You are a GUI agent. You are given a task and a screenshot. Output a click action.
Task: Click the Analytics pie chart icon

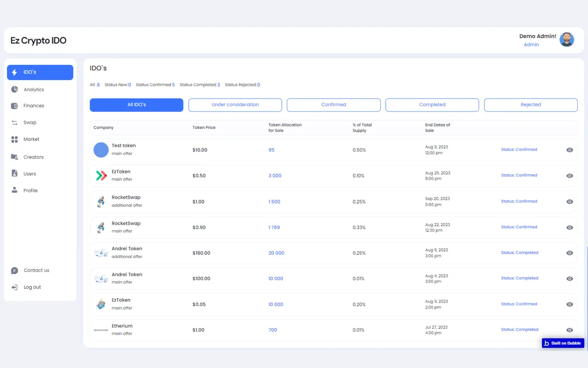[14, 89]
